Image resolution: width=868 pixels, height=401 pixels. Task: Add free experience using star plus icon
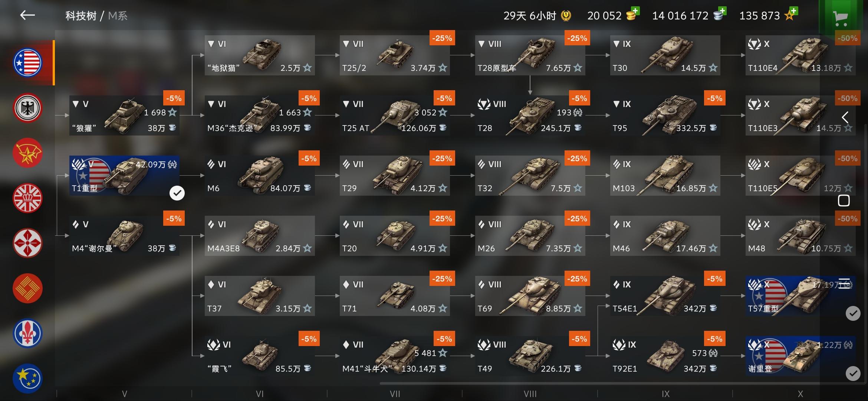coord(790,15)
